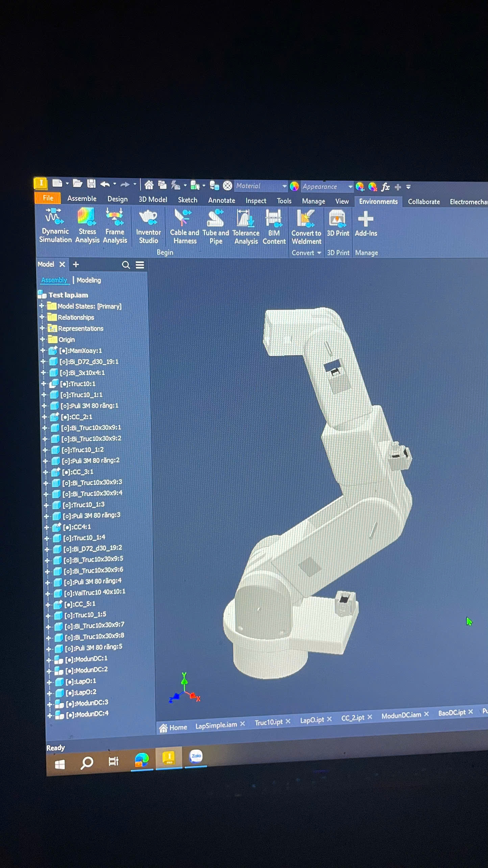Screen dimensions: 488x868
Task: Start Frame Analysis
Action: tap(115, 226)
